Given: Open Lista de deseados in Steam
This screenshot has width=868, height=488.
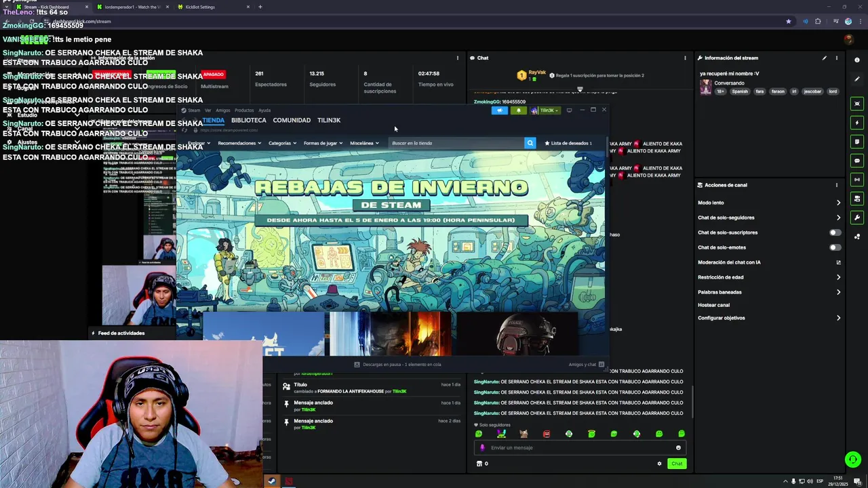Looking at the screenshot, I should click(568, 143).
